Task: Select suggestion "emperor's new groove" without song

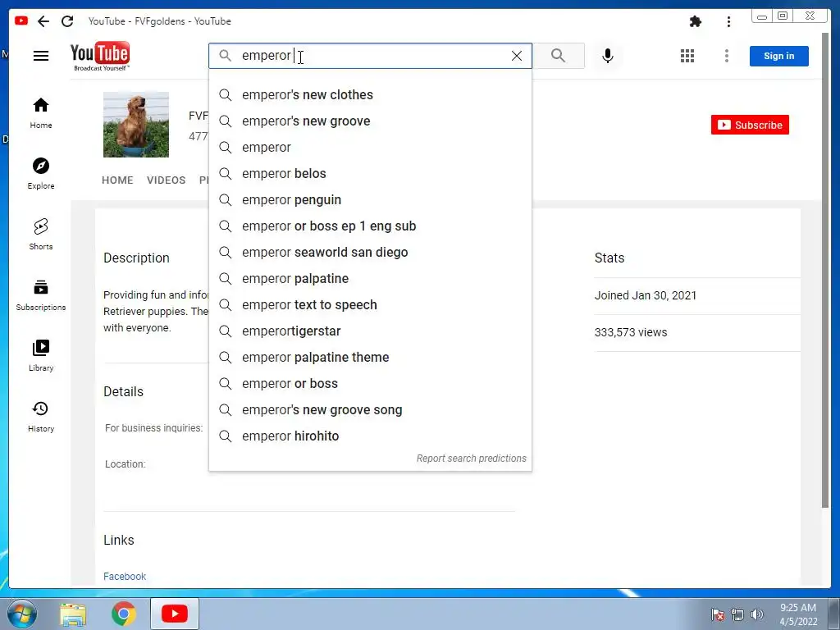Action: pyautogui.click(x=370, y=121)
